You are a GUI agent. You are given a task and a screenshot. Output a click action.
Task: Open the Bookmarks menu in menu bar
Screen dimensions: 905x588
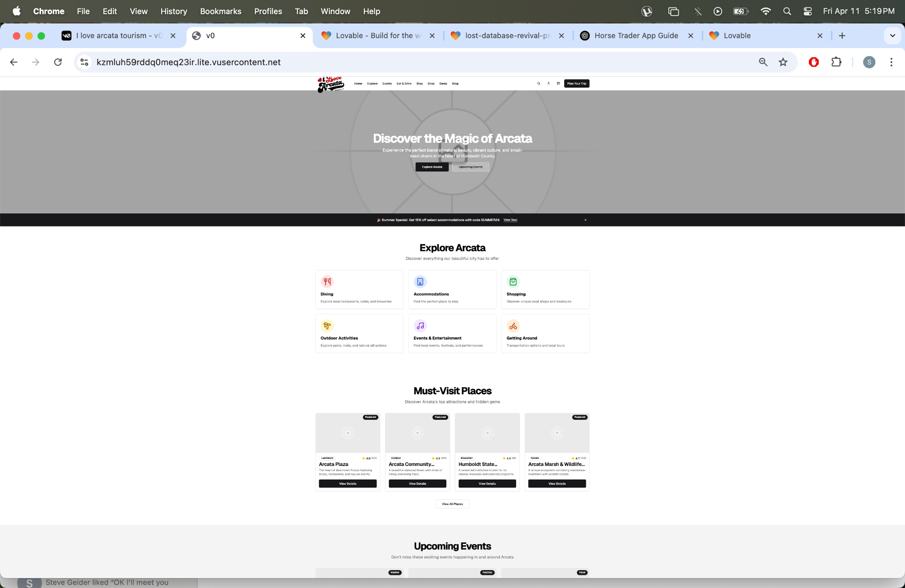point(220,11)
